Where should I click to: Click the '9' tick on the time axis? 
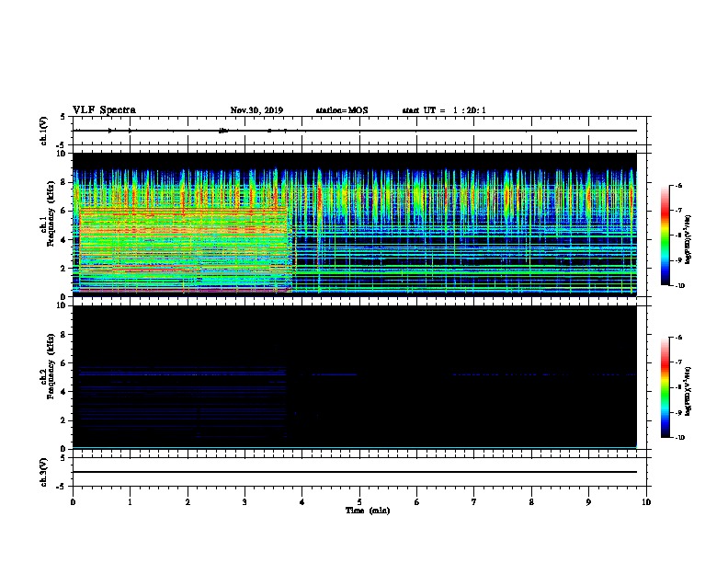[588, 502]
